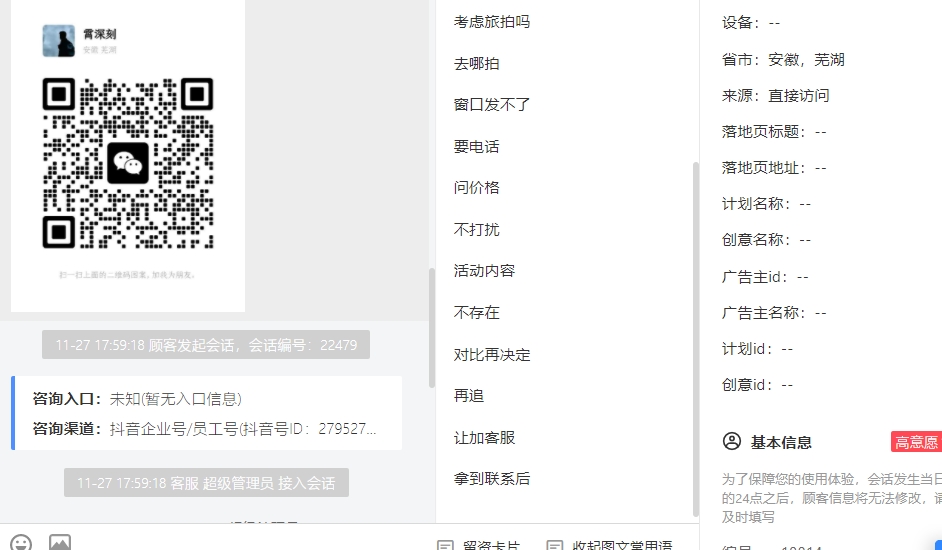This screenshot has height=550, width=942.
Task: Click the 落地页标题 field
Action: pyautogui.click(x=774, y=132)
